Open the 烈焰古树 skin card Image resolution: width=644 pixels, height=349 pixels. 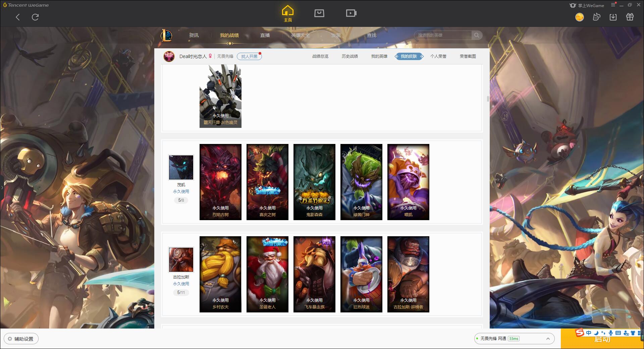point(220,182)
